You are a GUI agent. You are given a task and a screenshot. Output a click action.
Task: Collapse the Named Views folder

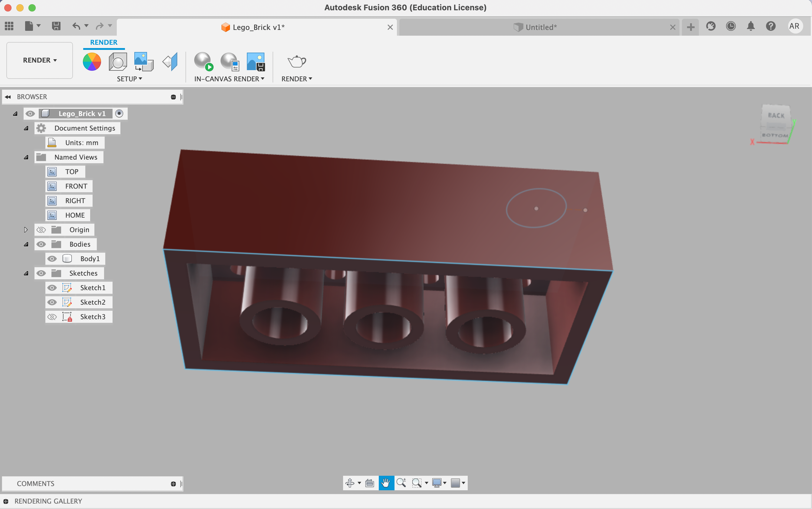pyautogui.click(x=26, y=157)
